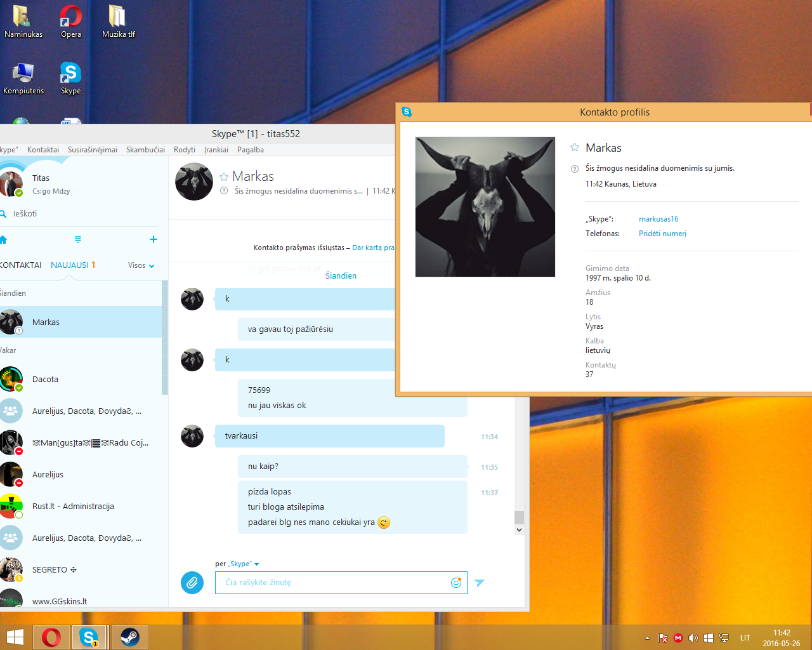Click the search magnifier icon in Skype

tap(3, 214)
